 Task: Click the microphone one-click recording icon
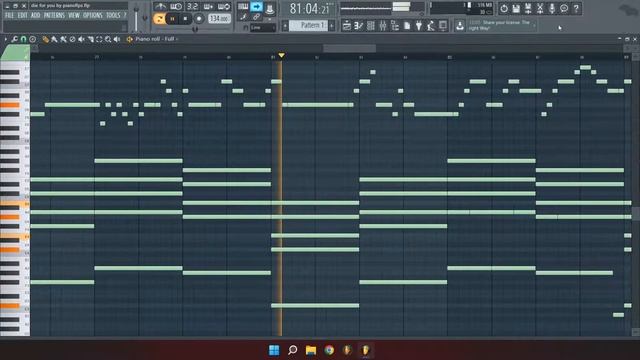552,8
